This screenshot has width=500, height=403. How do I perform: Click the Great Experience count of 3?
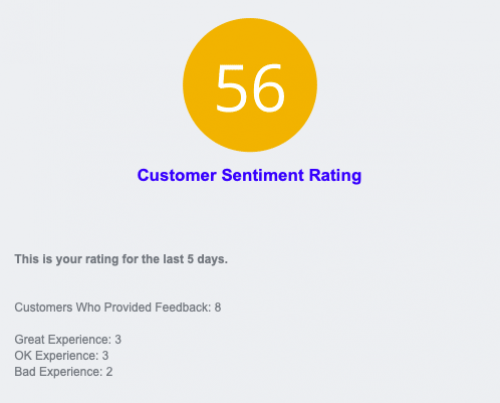click(118, 340)
